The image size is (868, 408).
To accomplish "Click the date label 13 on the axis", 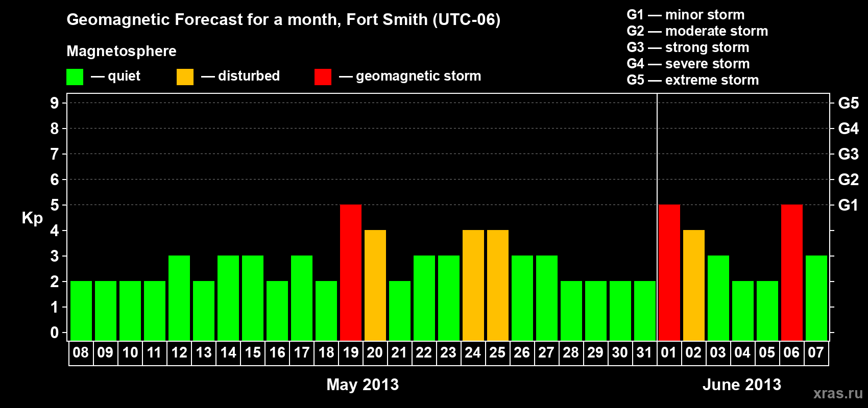I will coord(204,353).
